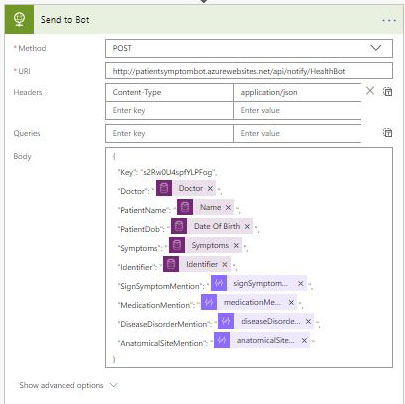The height and width of the screenshot is (404, 405).
Task: Click the Headers empty Enter key field
Action: coord(169,110)
